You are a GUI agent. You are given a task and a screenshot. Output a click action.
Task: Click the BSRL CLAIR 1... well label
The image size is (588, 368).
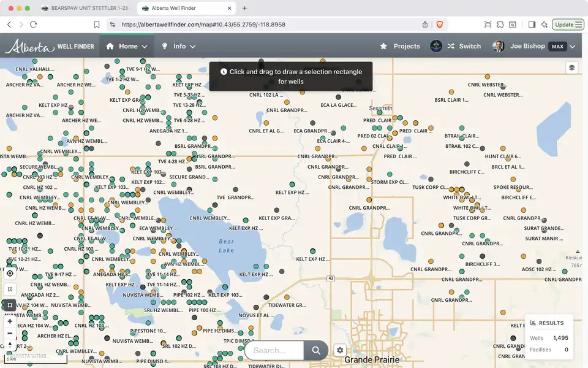pyautogui.click(x=451, y=100)
